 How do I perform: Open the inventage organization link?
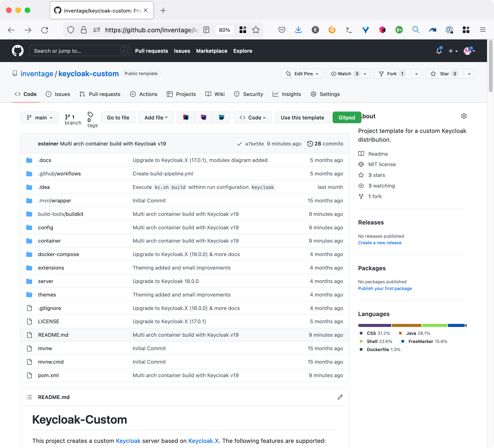[37, 74]
